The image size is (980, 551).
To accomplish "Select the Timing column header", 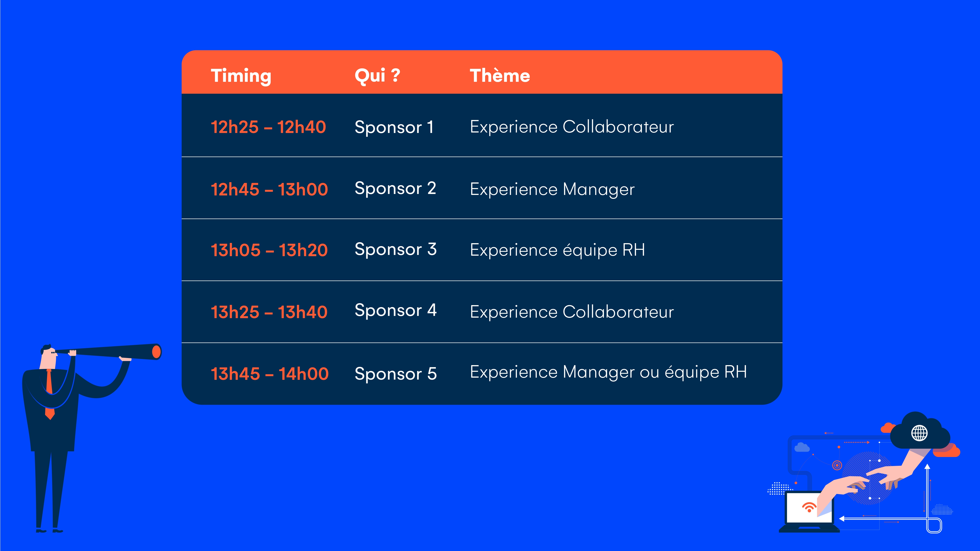I will (x=241, y=75).
